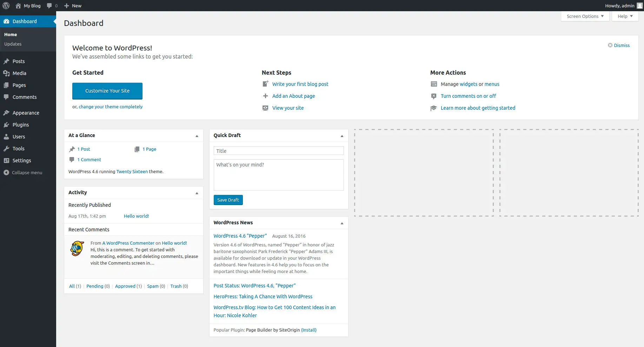Toggle the At a Glance panel
Image resolution: width=644 pixels, height=347 pixels.
(x=197, y=136)
